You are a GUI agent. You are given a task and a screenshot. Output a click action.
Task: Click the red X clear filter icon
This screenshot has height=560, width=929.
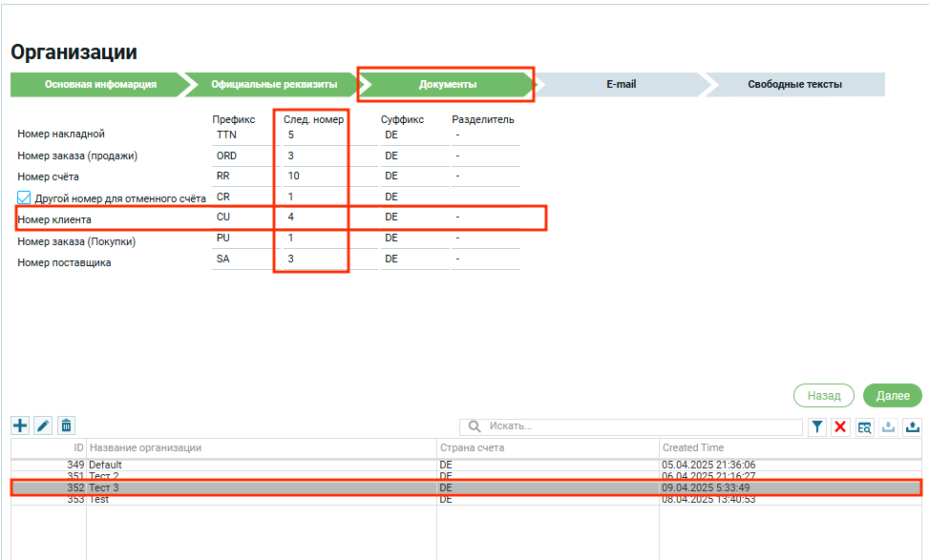click(x=841, y=427)
